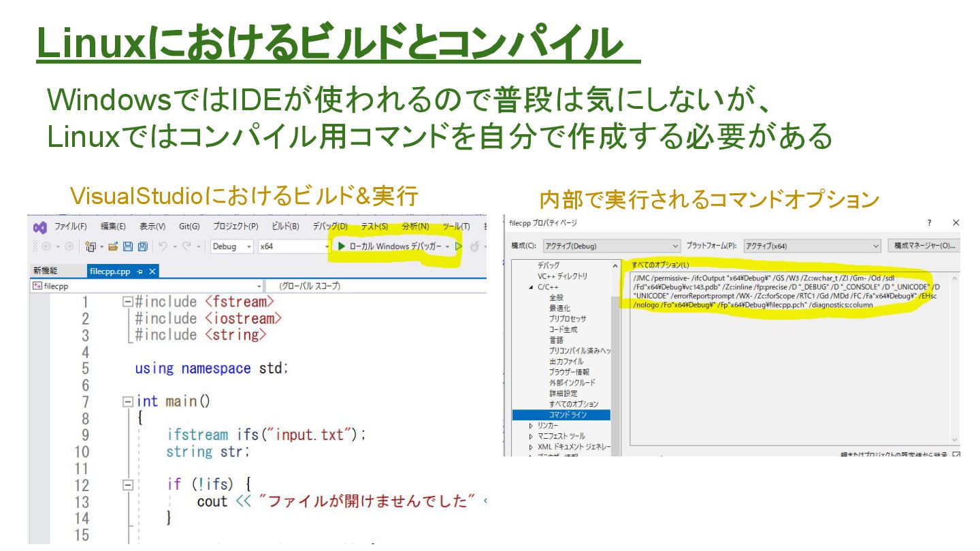
Task: Open the プロジェクト(P) menu
Action: click(x=235, y=227)
